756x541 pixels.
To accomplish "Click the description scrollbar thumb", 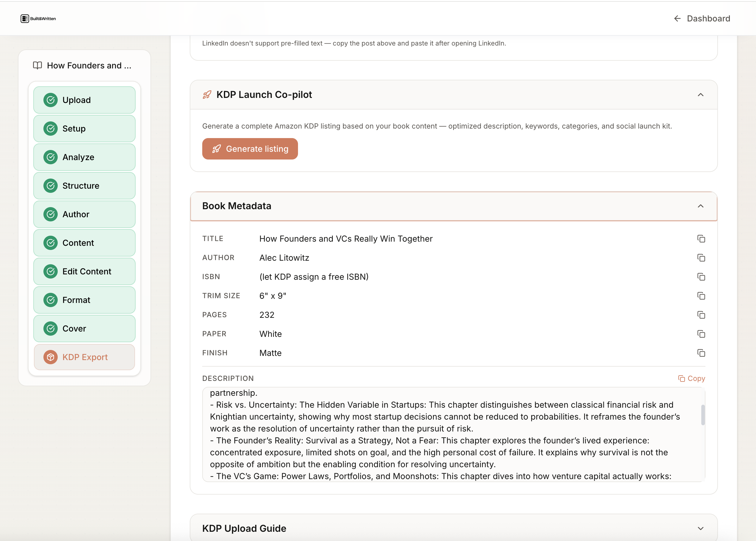I will (703, 415).
